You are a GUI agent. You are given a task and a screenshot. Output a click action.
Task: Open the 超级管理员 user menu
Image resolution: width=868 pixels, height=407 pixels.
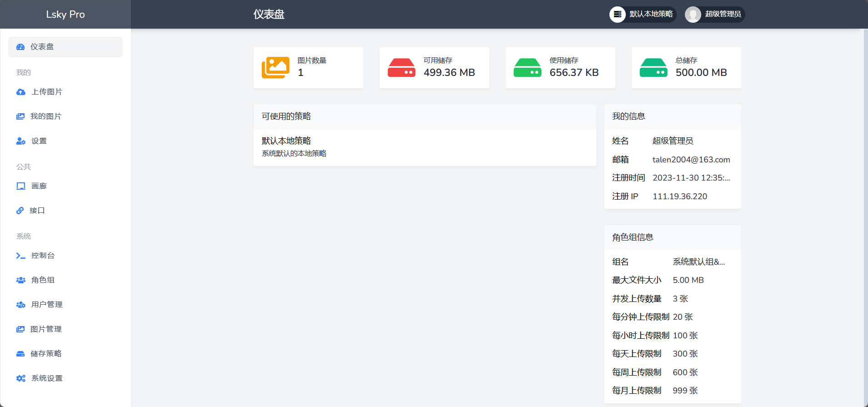(x=715, y=15)
